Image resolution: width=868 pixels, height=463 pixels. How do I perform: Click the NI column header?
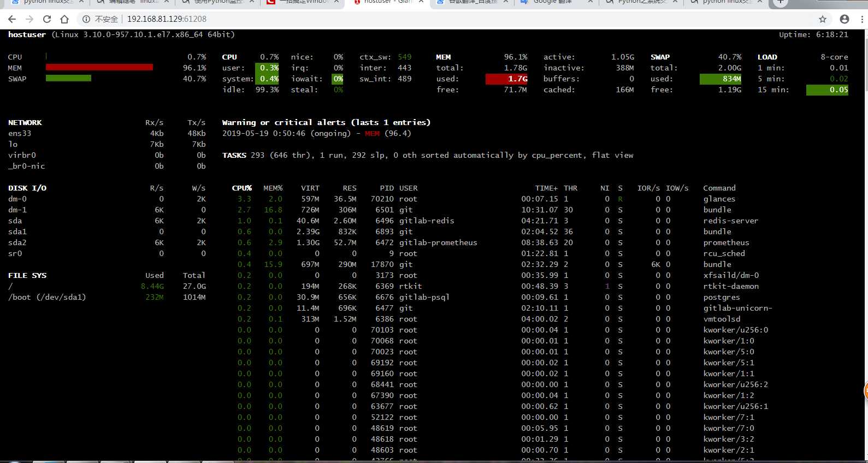coord(605,188)
